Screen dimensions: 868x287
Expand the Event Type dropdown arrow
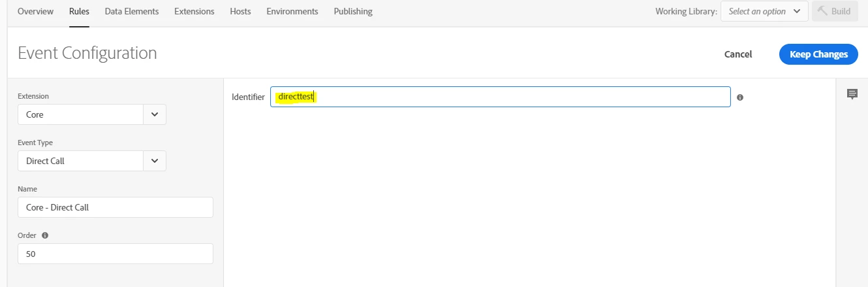coord(155,161)
